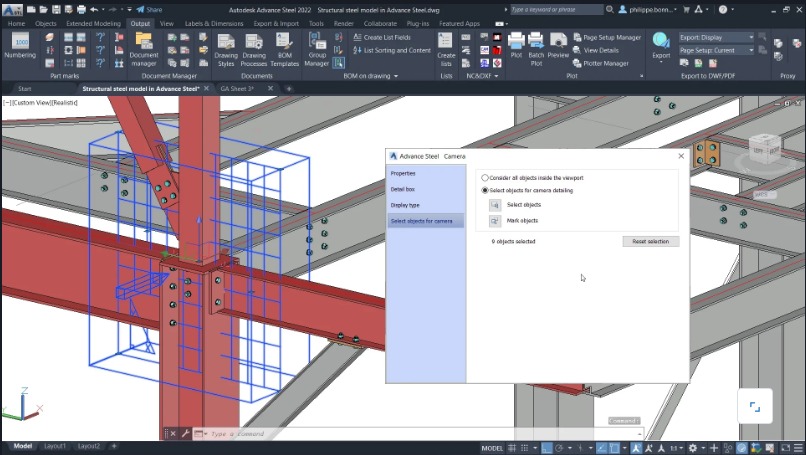
Task: Open Page Setup Manager
Action: pos(607,38)
